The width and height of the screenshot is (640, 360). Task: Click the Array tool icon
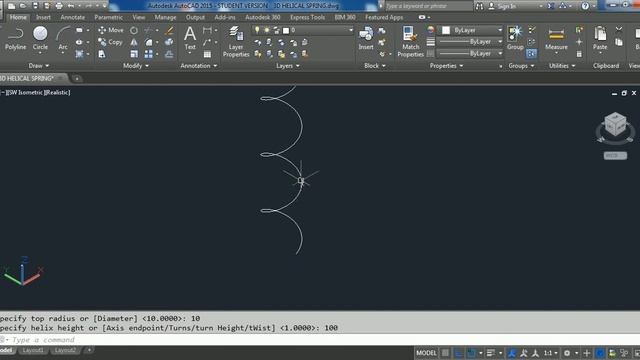pos(149,54)
